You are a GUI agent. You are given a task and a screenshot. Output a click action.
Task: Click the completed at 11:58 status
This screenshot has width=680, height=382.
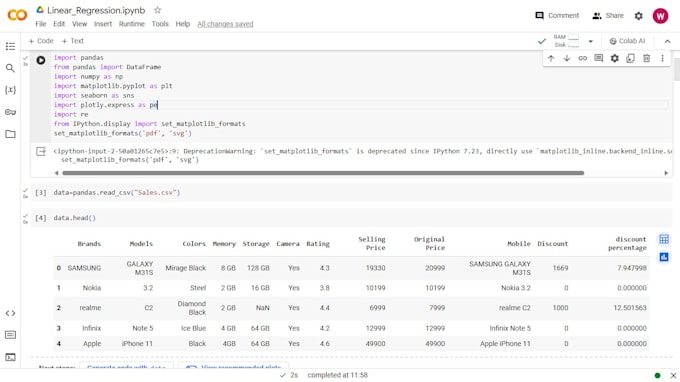click(337, 375)
